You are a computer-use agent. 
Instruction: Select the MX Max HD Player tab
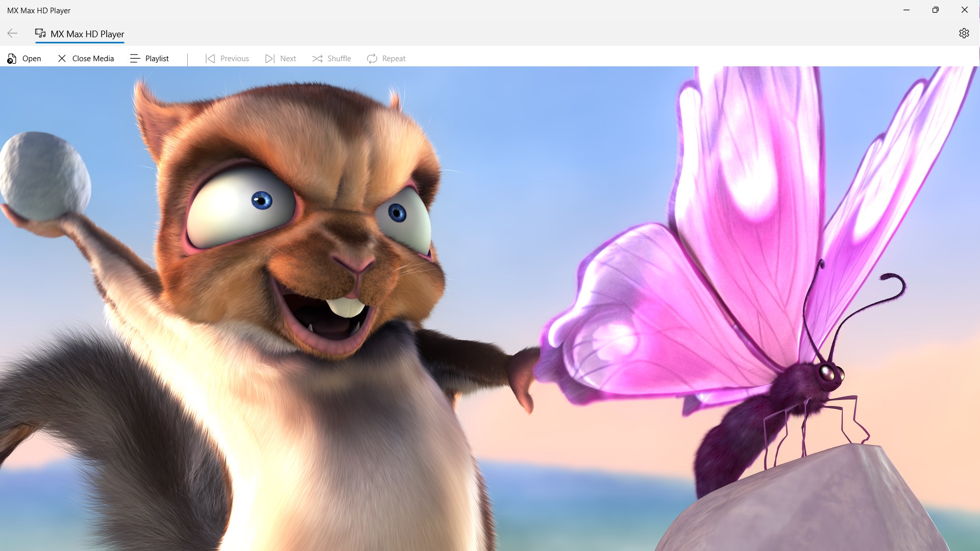(x=80, y=34)
